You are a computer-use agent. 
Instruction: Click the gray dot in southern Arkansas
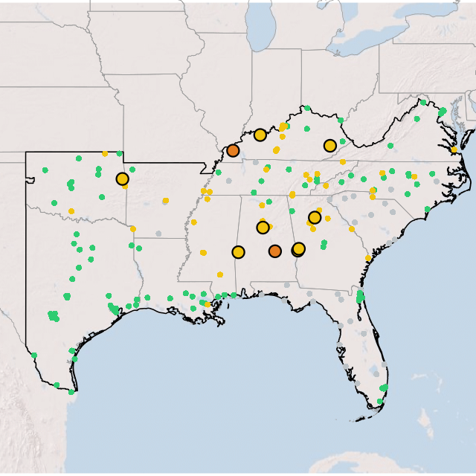[x=158, y=234]
